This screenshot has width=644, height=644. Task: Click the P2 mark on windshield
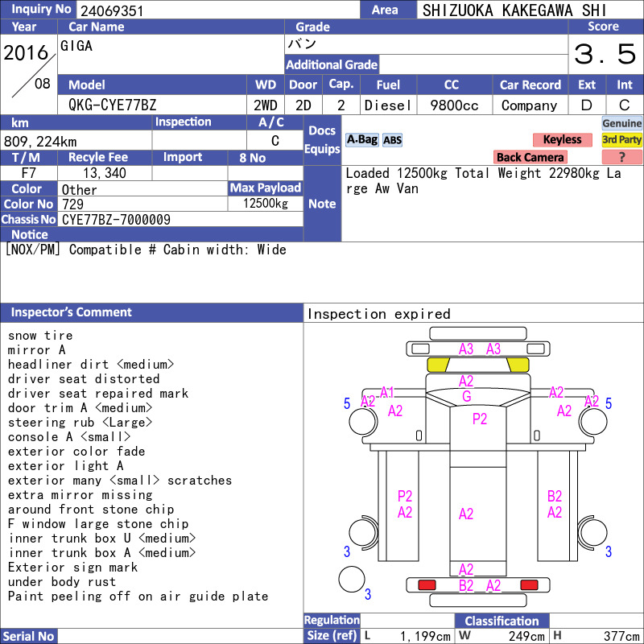pyautogui.click(x=479, y=419)
